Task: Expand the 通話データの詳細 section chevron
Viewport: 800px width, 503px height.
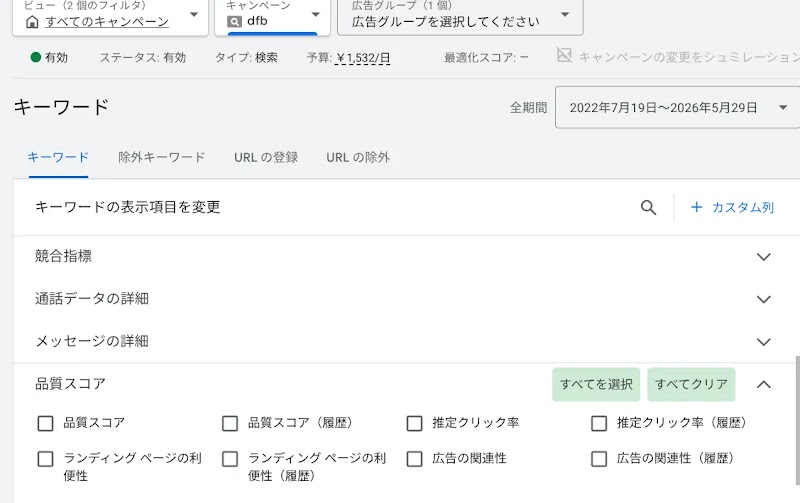Action: (x=763, y=299)
